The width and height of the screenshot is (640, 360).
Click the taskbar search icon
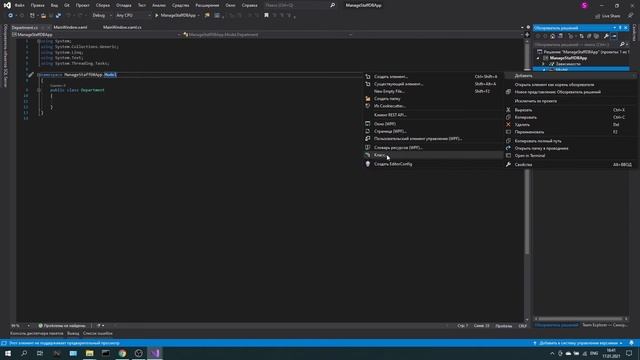[x=24, y=353]
